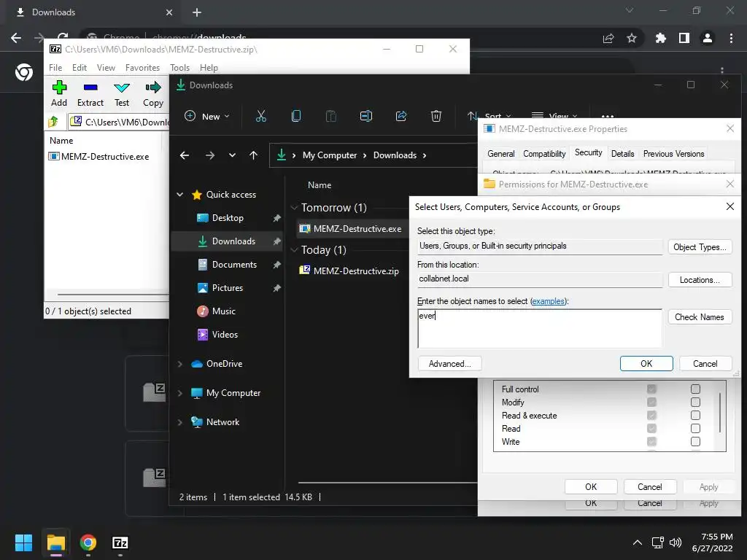747x560 pixels.
Task: Toggle Deny checkbox for Read & execute
Action: (x=695, y=415)
